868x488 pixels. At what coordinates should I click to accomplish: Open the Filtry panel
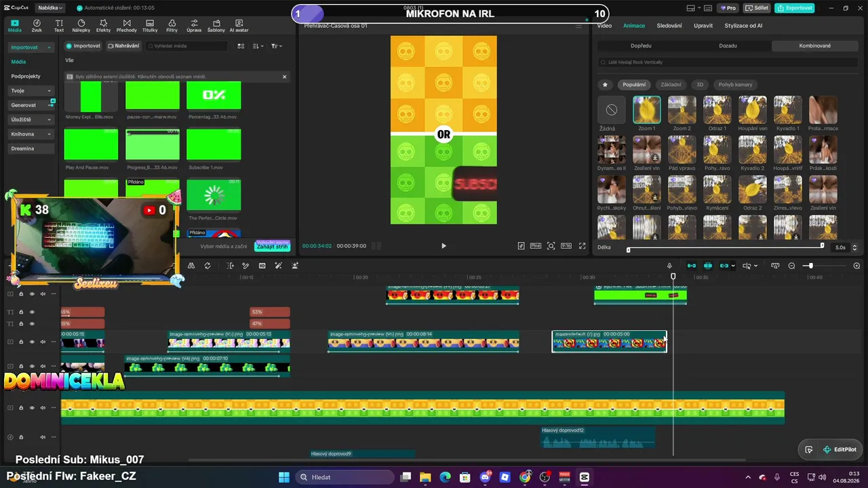tap(172, 26)
